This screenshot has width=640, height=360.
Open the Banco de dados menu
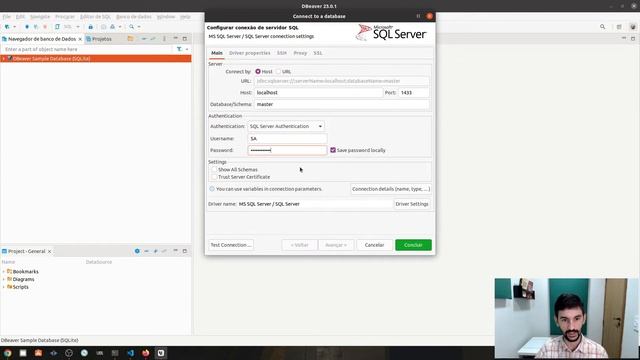(133, 17)
